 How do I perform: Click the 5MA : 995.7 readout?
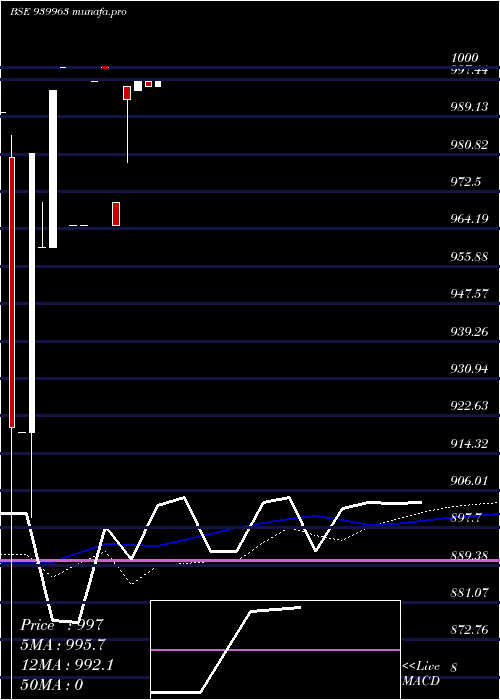click(x=64, y=645)
